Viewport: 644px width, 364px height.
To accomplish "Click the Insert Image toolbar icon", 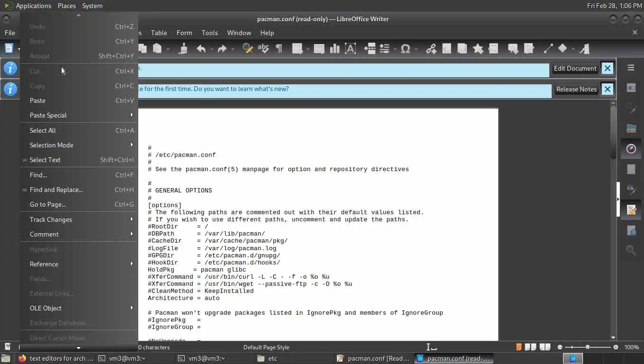I will 319,48.
